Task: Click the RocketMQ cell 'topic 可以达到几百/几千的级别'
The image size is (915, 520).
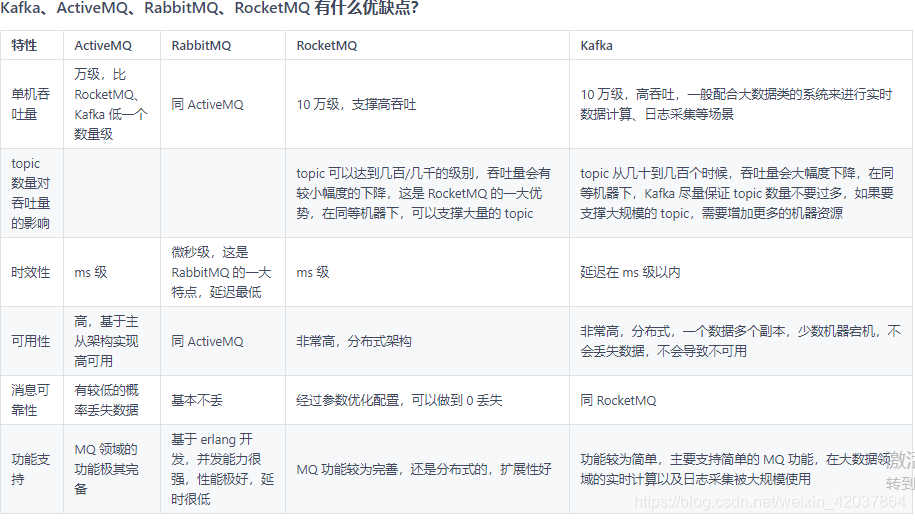Action: 427,193
